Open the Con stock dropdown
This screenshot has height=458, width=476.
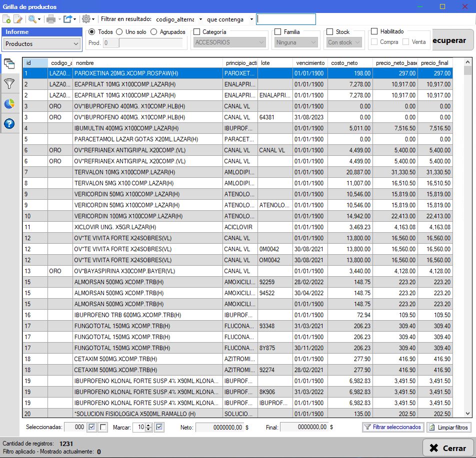(x=344, y=42)
